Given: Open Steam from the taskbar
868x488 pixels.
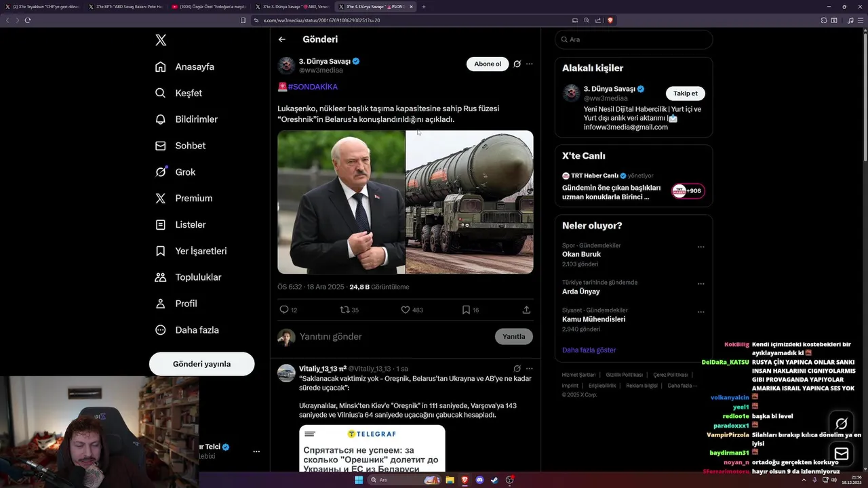Looking at the screenshot, I should [495, 480].
